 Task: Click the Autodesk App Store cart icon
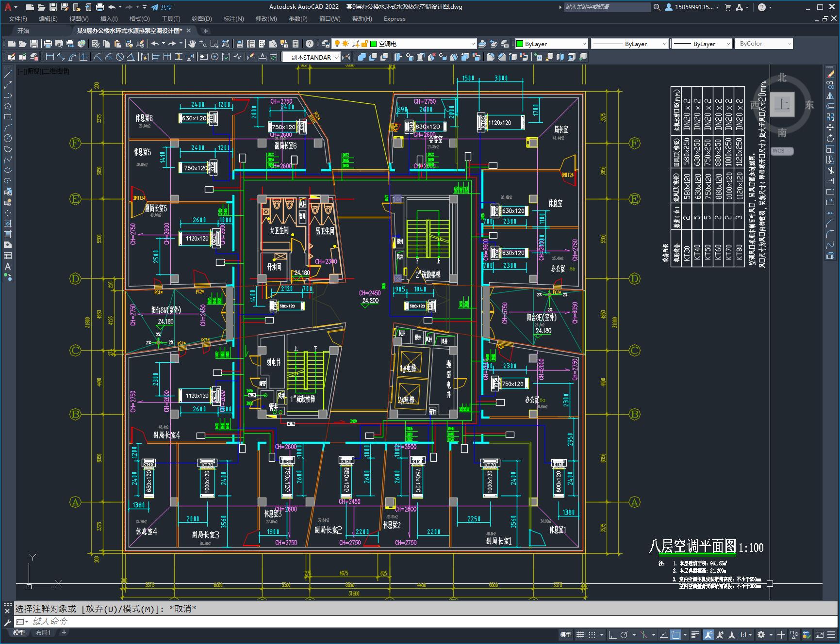727,7
